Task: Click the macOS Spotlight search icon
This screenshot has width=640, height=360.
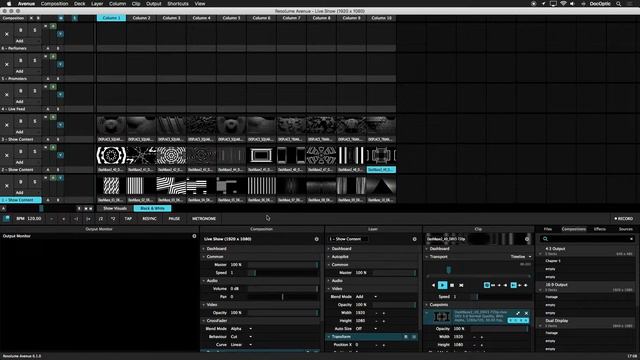Action: [x=618, y=4]
